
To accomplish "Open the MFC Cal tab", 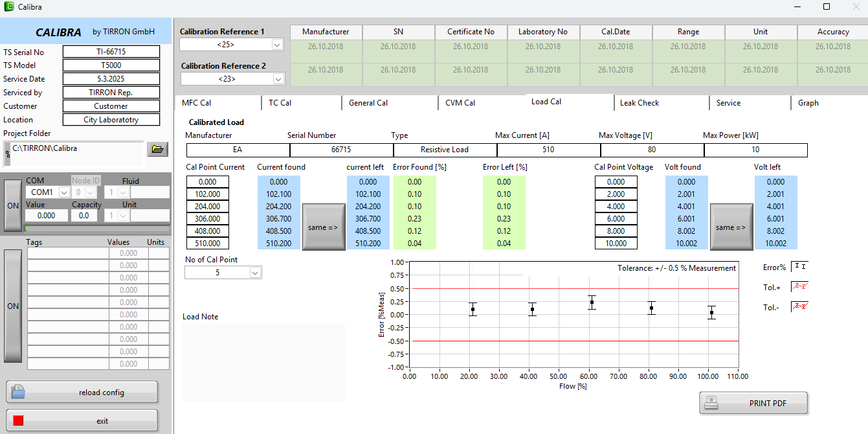I will tap(197, 103).
